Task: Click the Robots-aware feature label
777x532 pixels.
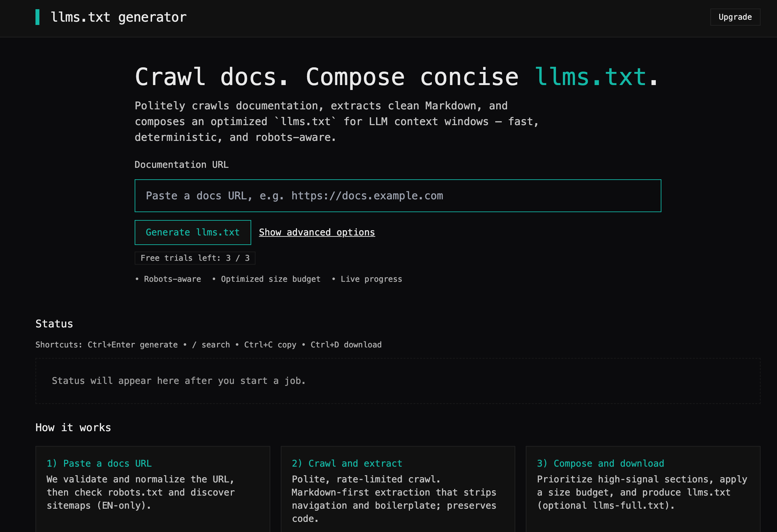Action: coord(172,279)
